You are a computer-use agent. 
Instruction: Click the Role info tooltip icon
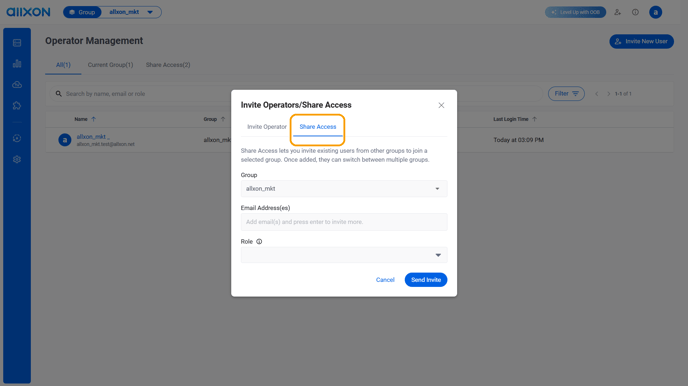pyautogui.click(x=259, y=241)
